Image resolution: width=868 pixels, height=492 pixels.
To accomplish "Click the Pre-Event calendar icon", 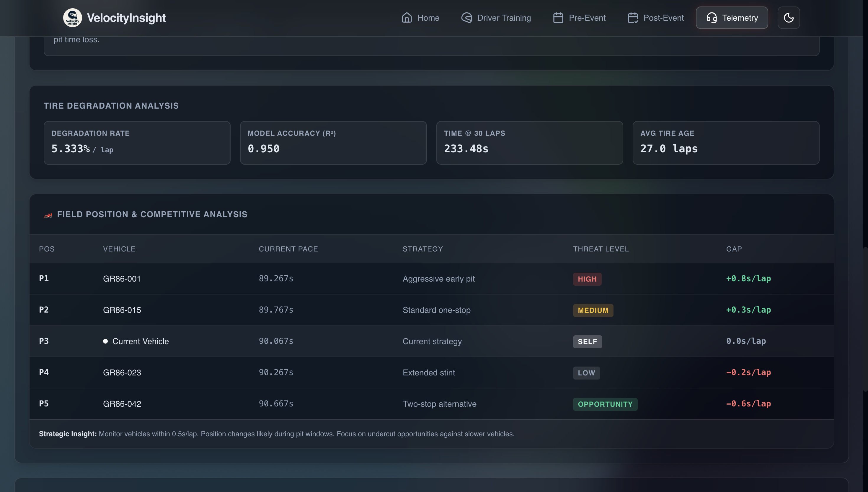I will (x=558, y=18).
